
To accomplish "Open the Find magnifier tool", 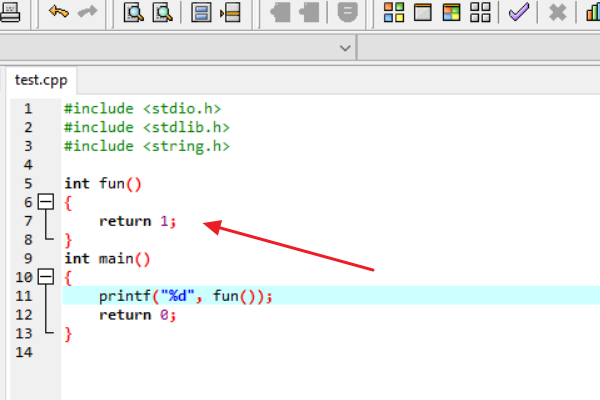I will coord(134,12).
